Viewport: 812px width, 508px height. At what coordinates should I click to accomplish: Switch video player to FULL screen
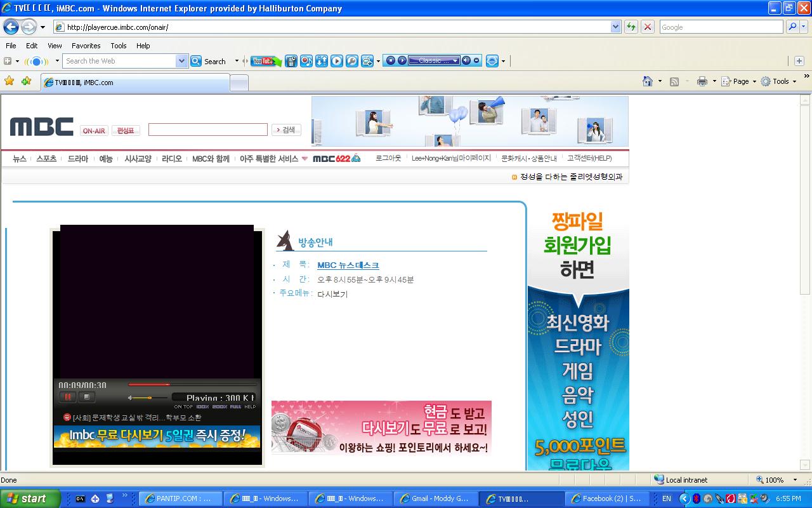(x=235, y=406)
